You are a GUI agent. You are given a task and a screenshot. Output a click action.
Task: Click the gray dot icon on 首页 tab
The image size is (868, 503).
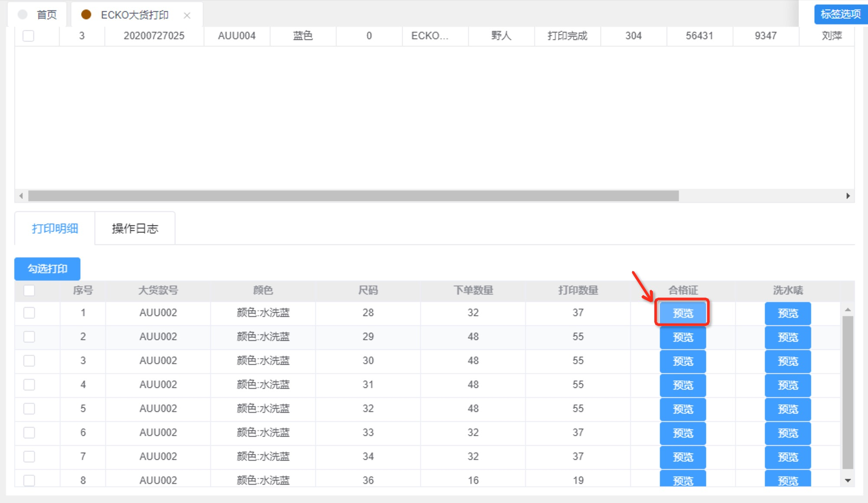tap(23, 15)
